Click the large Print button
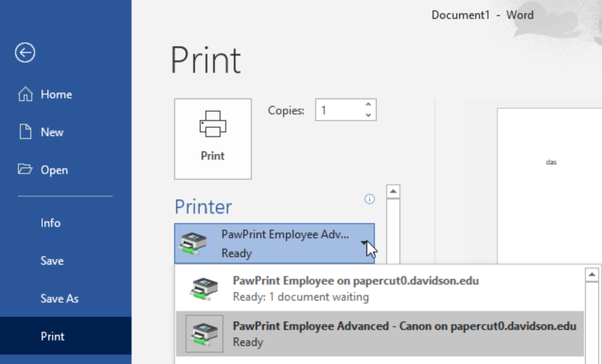Viewport: 602px width, 364px height. [213, 139]
